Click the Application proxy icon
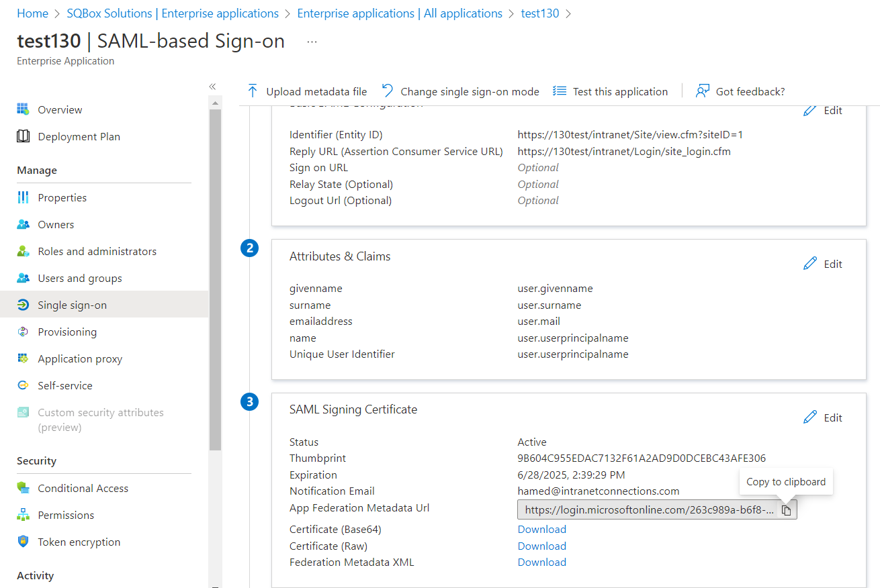Screen dimensions: 880x588 pos(23,358)
